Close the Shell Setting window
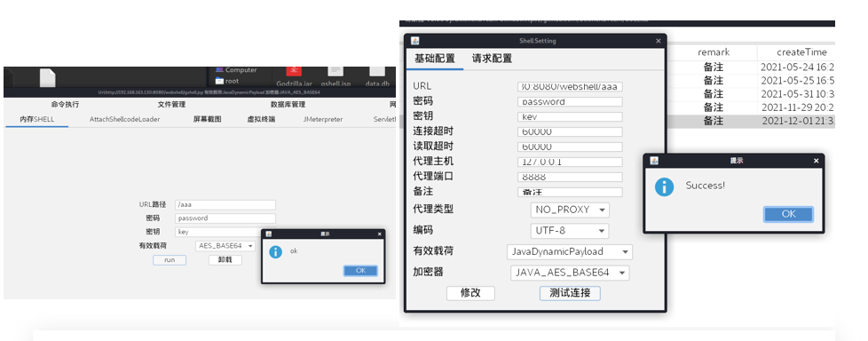 pyautogui.click(x=659, y=41)
